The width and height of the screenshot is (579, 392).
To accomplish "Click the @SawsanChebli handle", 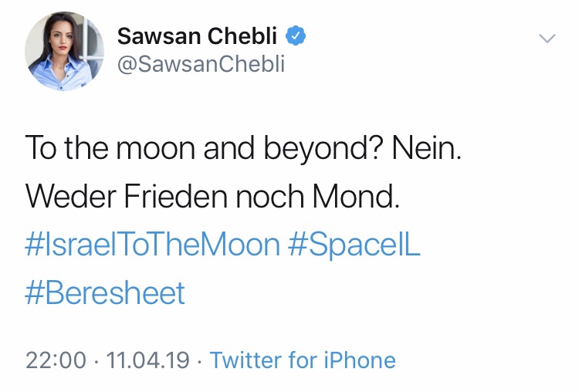I will coord(200,64).
